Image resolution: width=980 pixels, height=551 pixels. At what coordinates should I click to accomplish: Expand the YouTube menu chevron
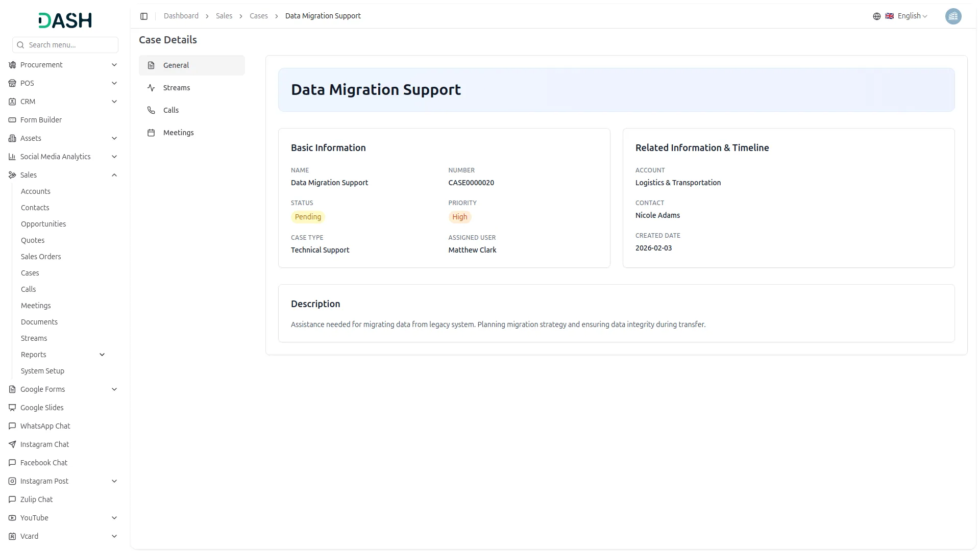point(114,518)
